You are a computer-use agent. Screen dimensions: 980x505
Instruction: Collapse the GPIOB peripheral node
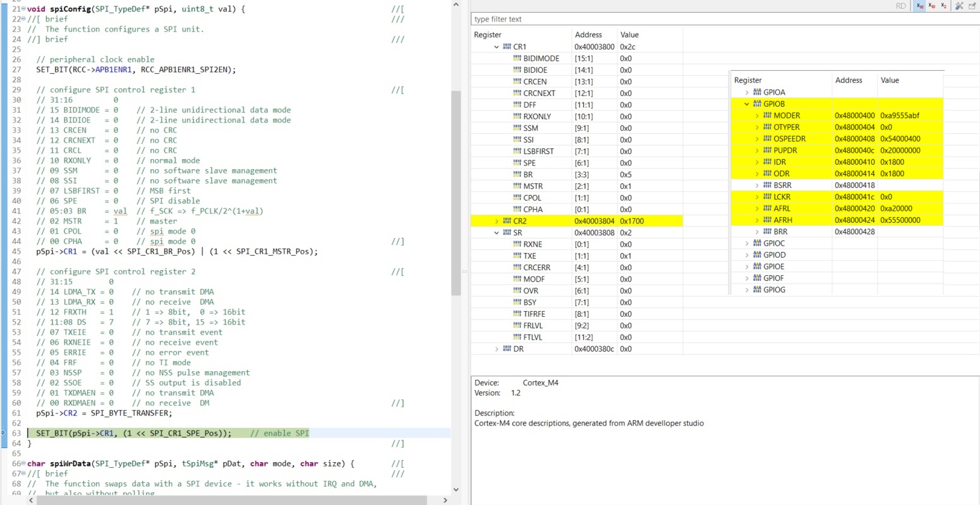pos(747,104)
